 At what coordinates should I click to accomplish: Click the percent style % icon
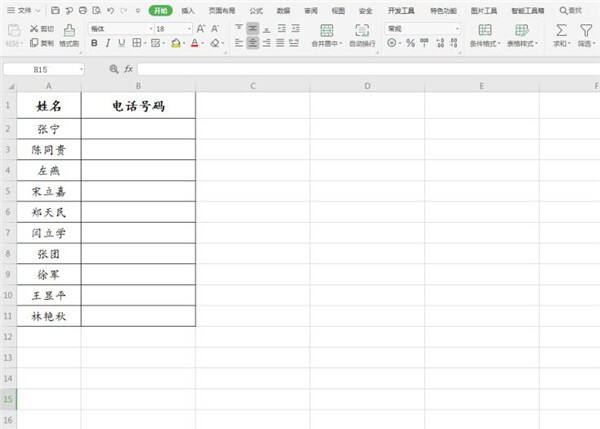(x=410, y=43)
